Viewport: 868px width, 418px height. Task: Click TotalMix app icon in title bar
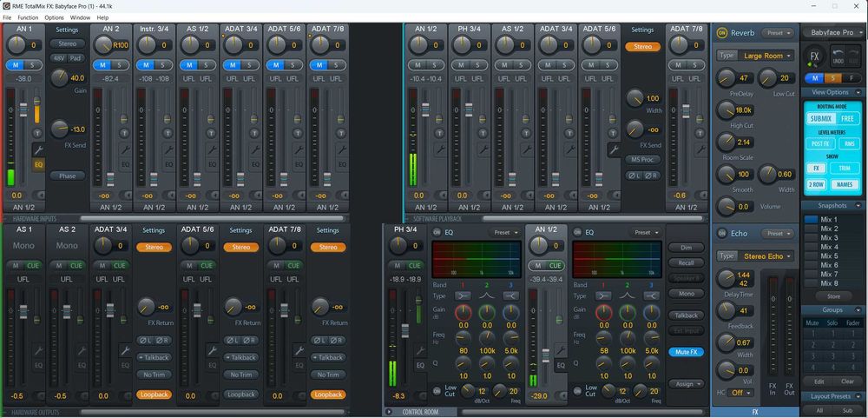click(x=5, y=5)
